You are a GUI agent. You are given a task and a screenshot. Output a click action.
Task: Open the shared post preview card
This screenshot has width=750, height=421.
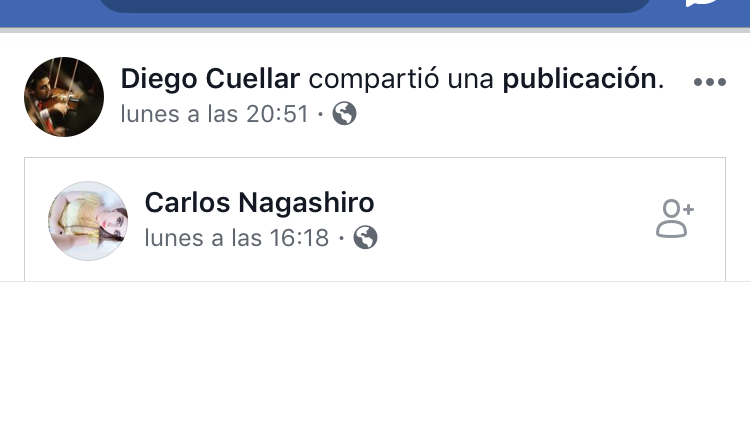pyautogui.click(x=375, y=219)
